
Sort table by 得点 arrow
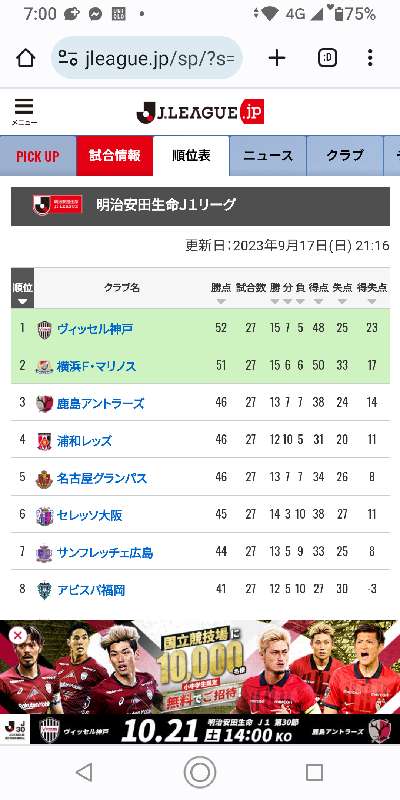point(318,302)
